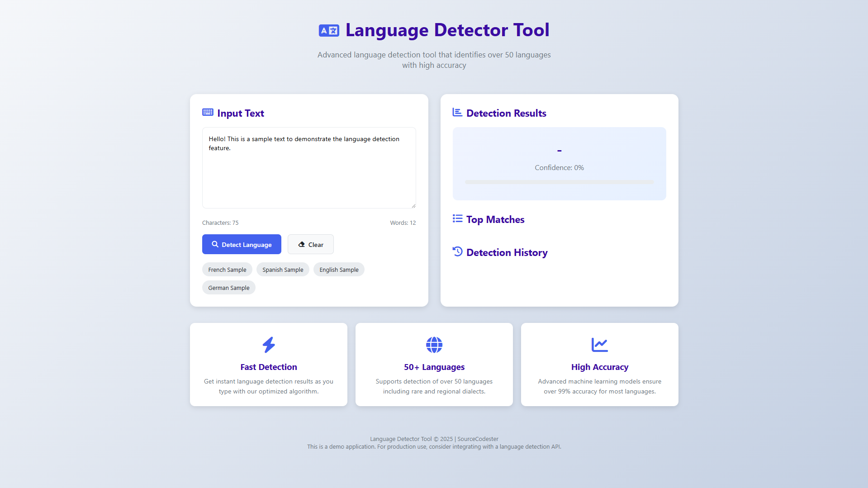Load the German Sample text
This screenshot has width=868, height=488.
228,288
